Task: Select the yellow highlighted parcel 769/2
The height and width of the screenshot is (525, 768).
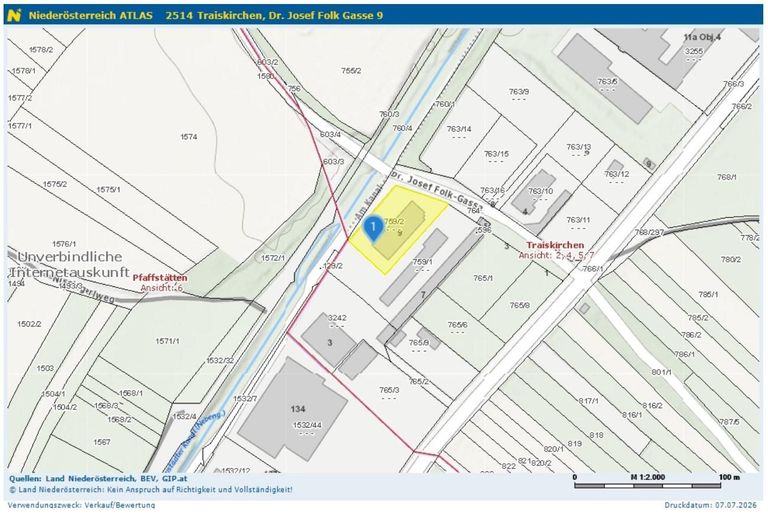Action: point(397,229)
